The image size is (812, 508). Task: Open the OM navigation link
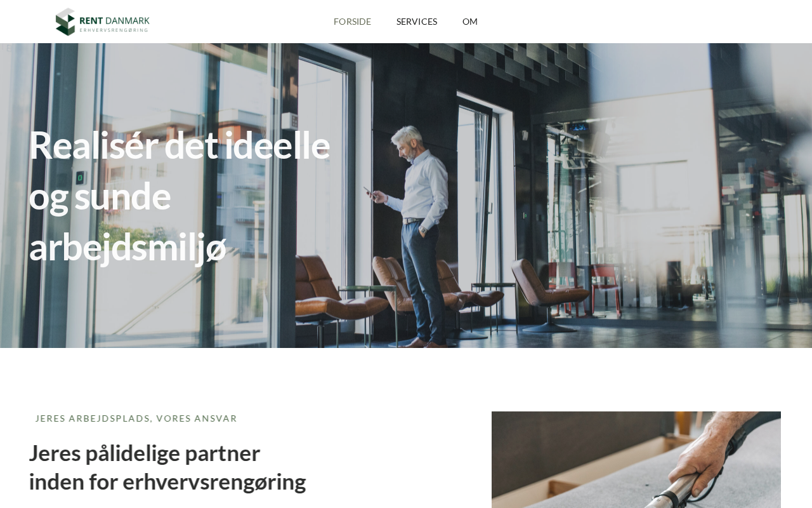(470, 22)
